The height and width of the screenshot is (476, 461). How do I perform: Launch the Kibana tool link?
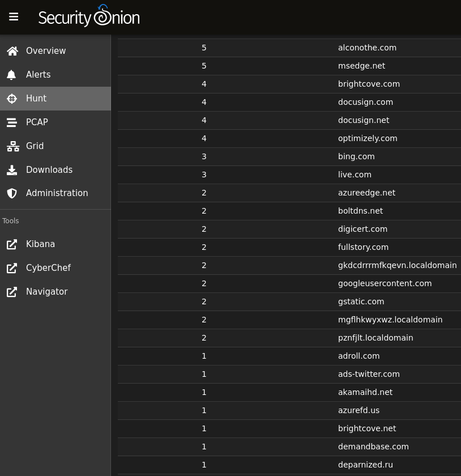(x=56, y=244)
